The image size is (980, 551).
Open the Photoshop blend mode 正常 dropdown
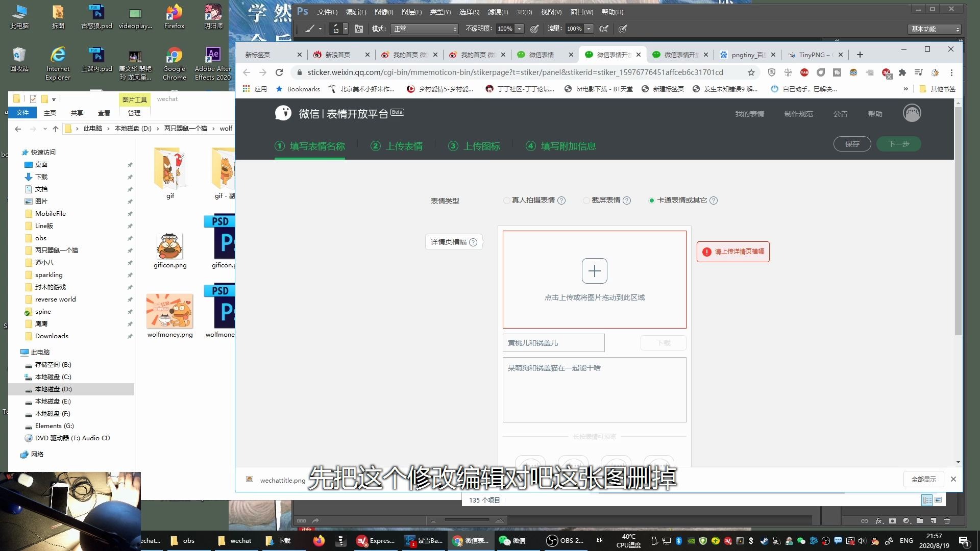[425, 29]
